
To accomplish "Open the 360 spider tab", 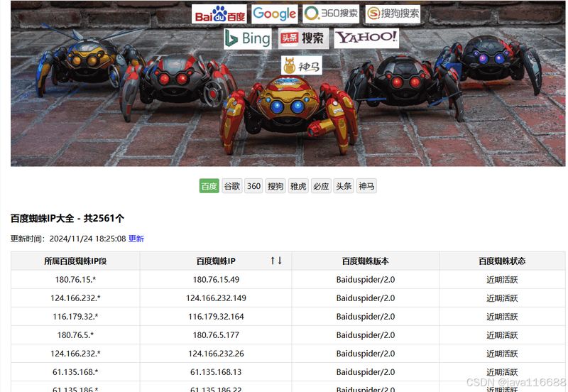I will (x=253, y=186).
